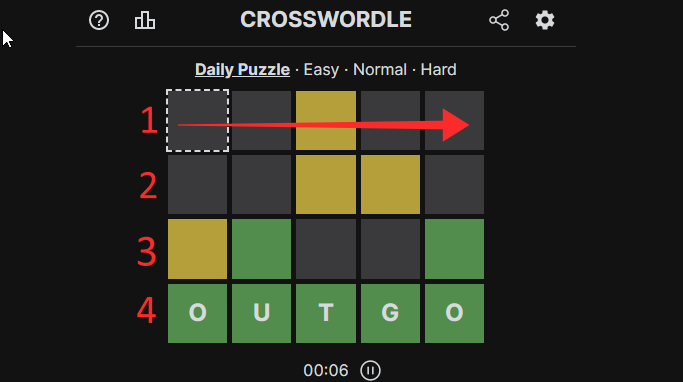Image resolution: width=683 pixels, height=382 pixels.
Task: Click the last gray tile in row 1
Action: (454, 121)
